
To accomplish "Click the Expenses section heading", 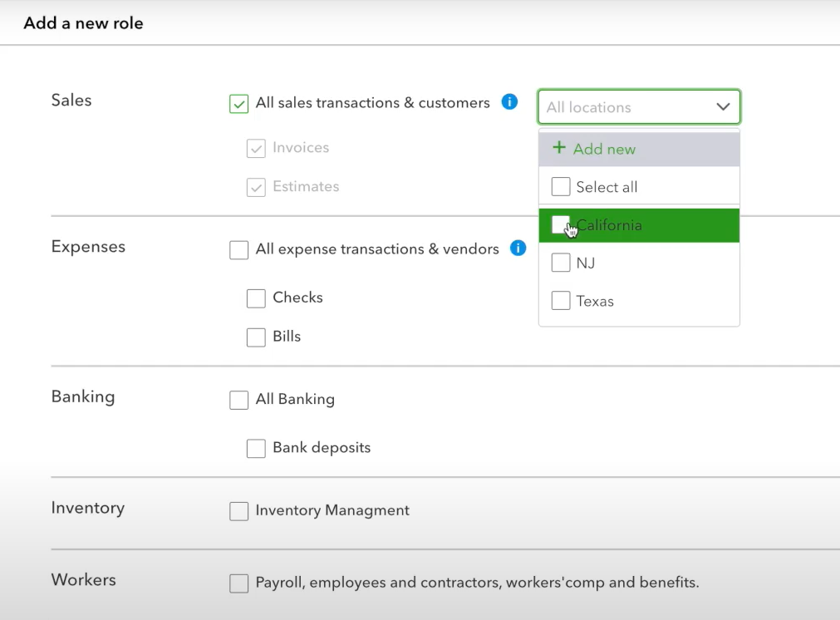I will coord(88,247).
